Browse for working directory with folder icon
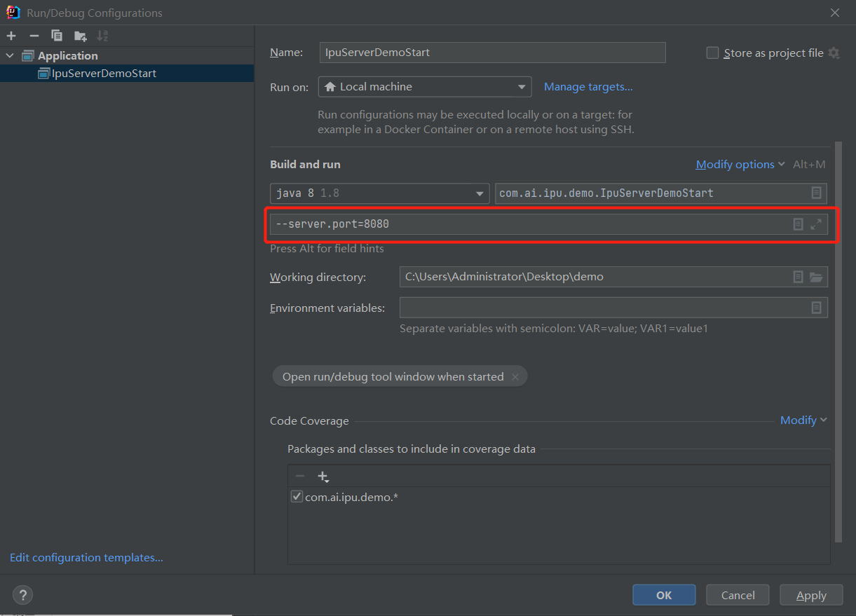The width and height of the screenshot is (856, 616). pos(816,277)
